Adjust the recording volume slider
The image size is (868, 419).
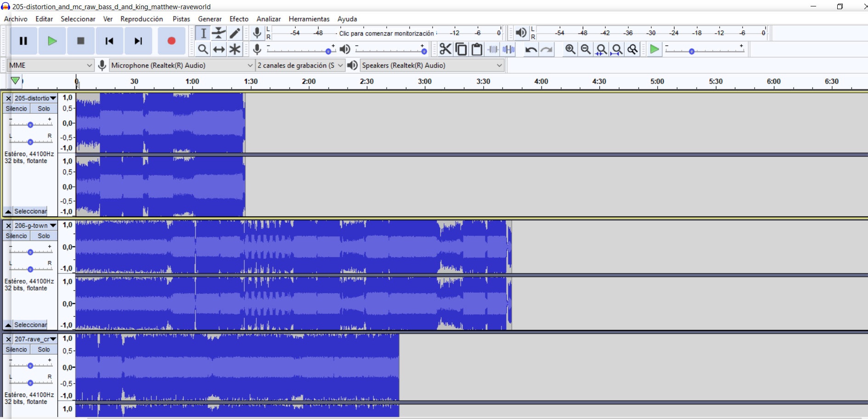pyautogui.click(x=301, y=49)
